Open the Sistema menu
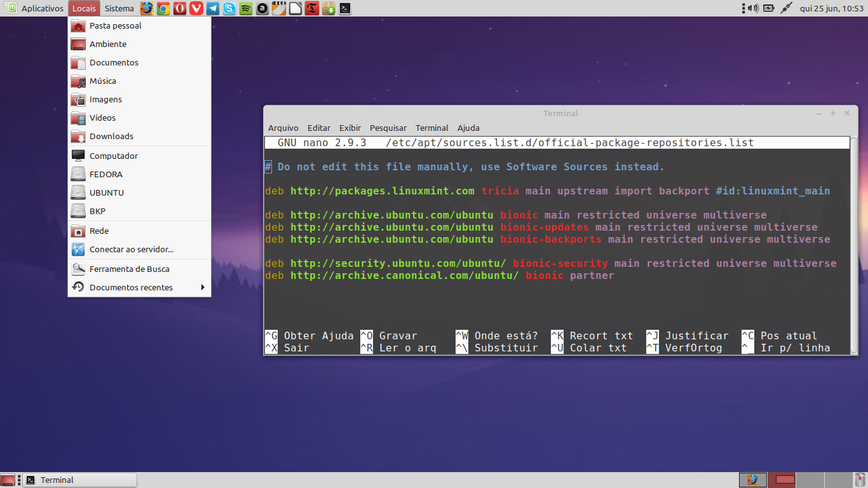 tap(119, 8)
